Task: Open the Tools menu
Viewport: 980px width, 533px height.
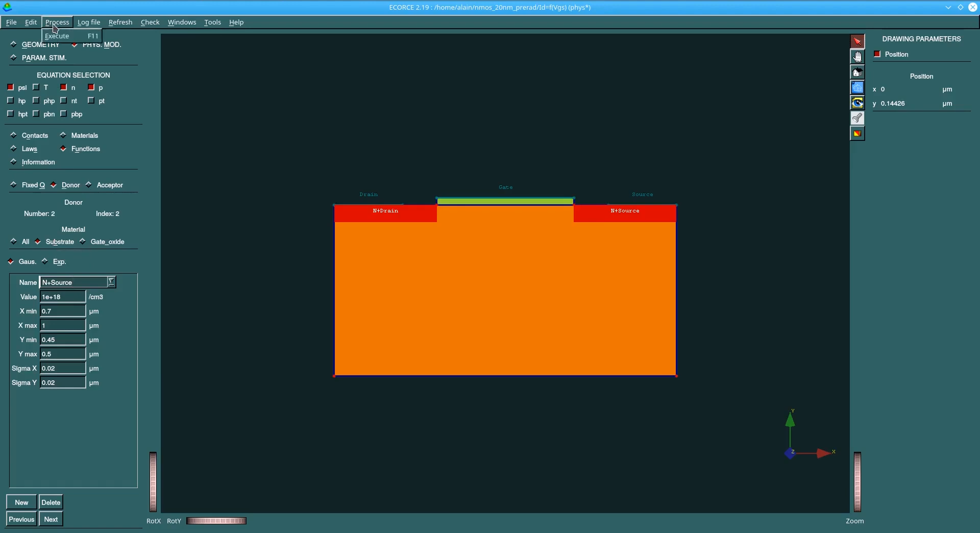Action: pos(212,22)
